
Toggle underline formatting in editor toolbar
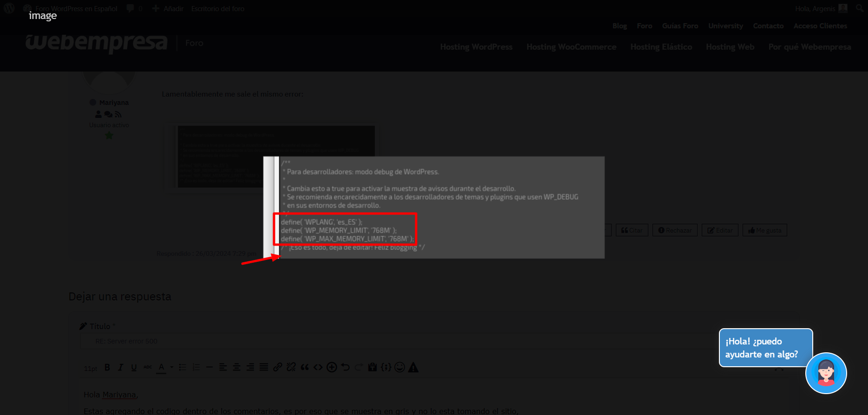click(x=134, y=367)
